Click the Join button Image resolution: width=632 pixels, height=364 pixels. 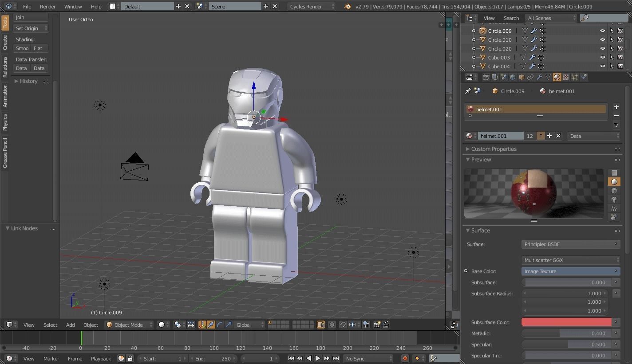(30, 17)
